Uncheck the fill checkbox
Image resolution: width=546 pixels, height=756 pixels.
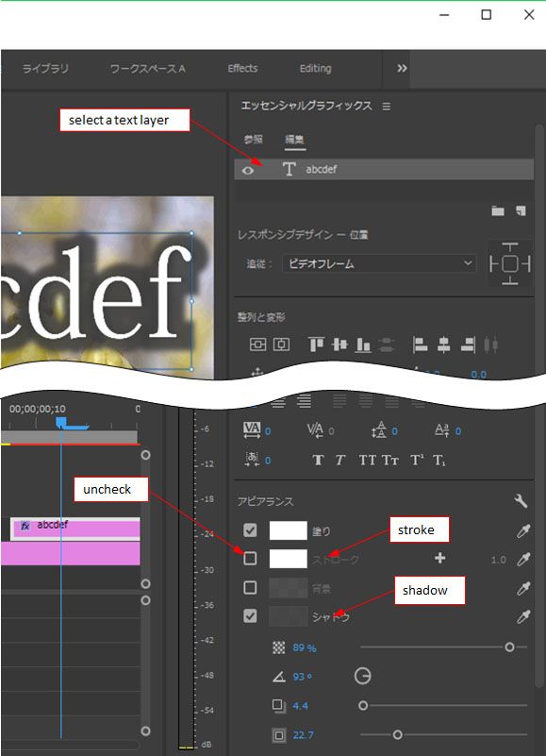click(250, 530)
